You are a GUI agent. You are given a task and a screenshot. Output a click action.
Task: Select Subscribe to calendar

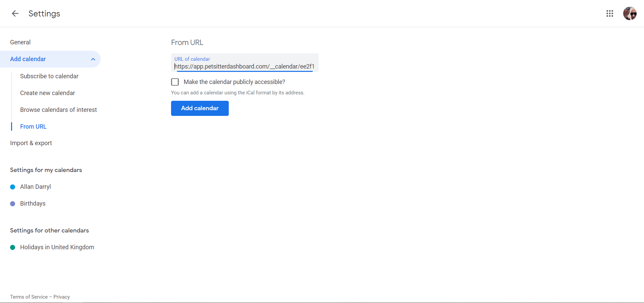[x=49, y=76]
